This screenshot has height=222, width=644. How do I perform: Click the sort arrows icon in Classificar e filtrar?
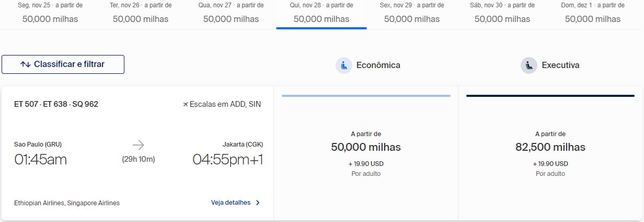pos(26,64)
